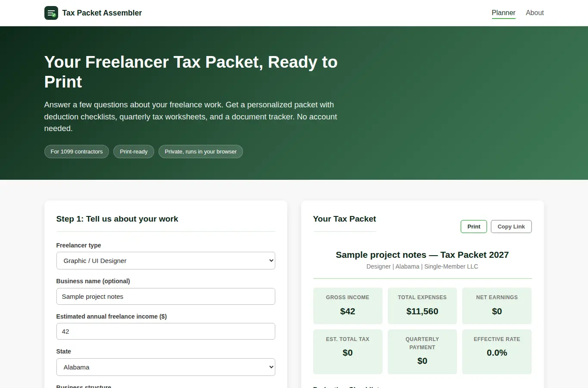Image resolution: width=588 pixels, height=388 pixels.
Task: Click the 'Your Tax Packet' heading
Action: pos(345,219)
